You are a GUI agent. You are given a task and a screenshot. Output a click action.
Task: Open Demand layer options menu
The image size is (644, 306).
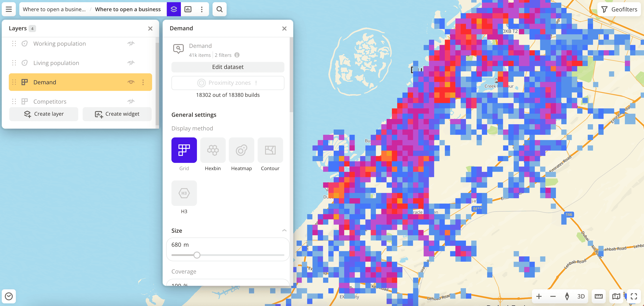click(x=143, y=82)
